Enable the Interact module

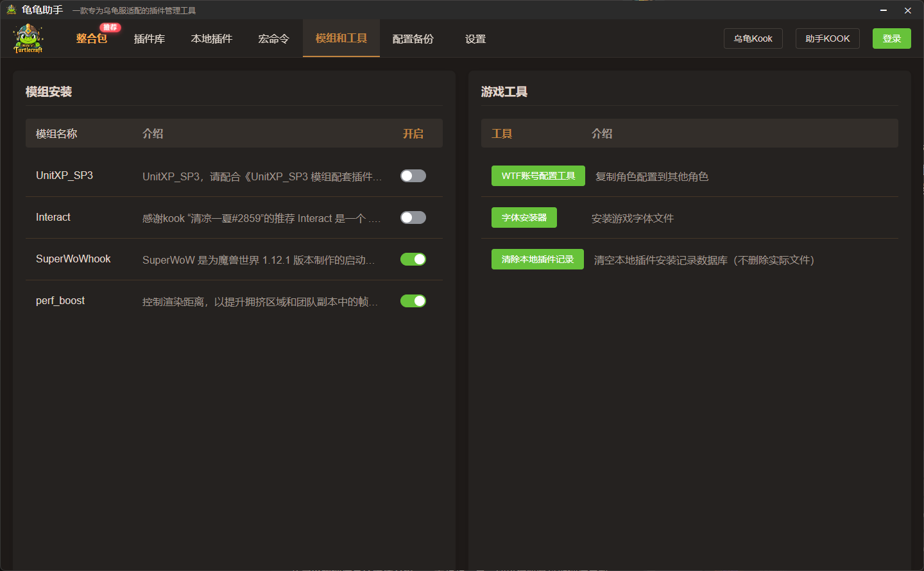tap(413, 217)
